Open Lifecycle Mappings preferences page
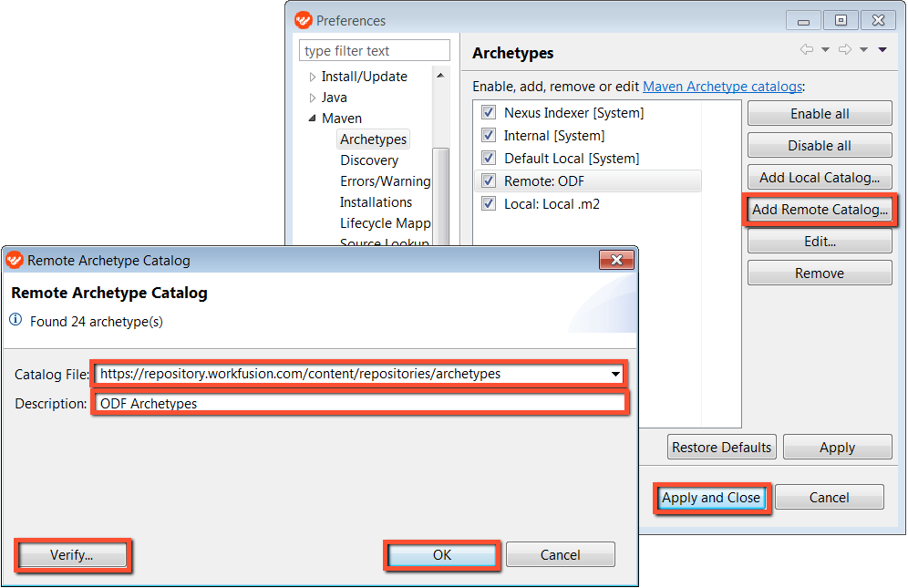 385,223
